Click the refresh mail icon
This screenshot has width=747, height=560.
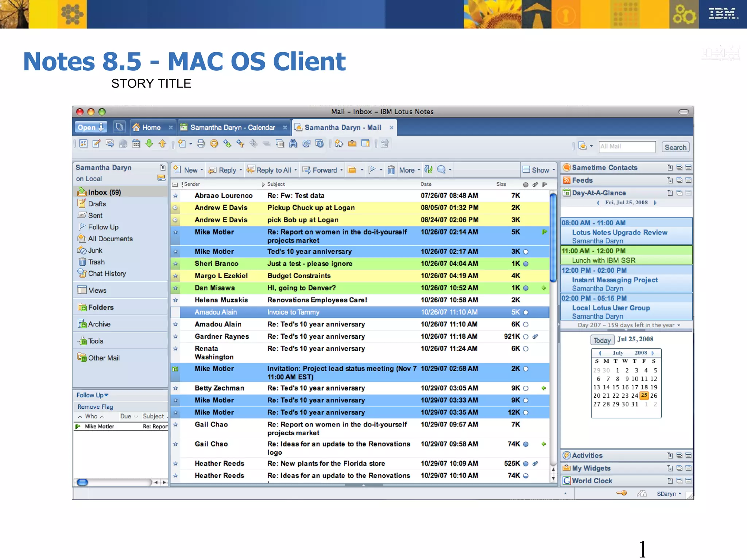click(429, 170)
